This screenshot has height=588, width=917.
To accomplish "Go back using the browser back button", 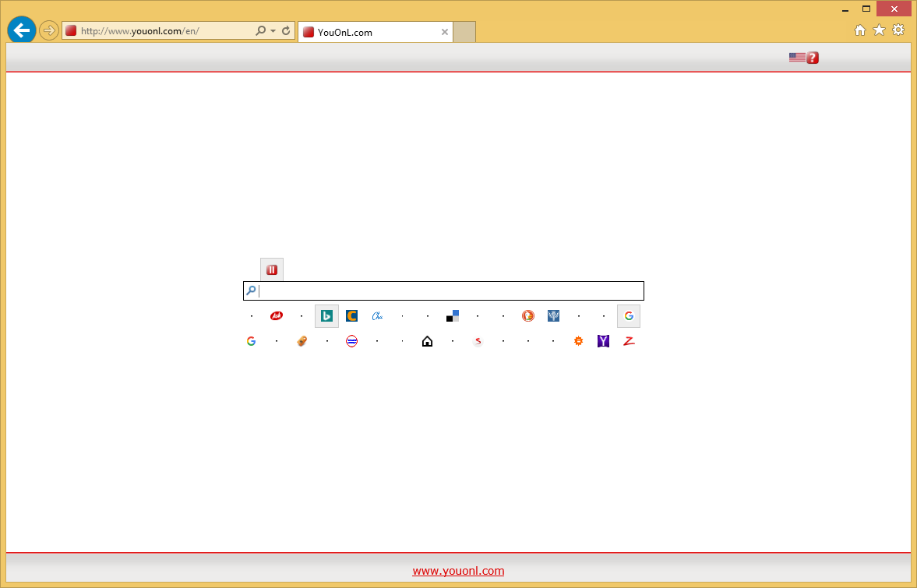I will [x=22, y=30].
